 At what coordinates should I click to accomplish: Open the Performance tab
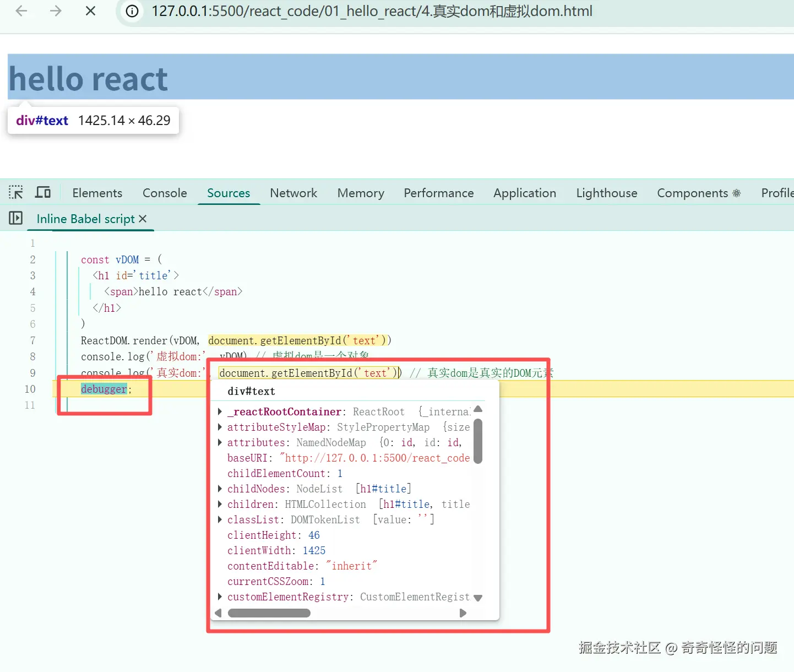coord(439,193)
